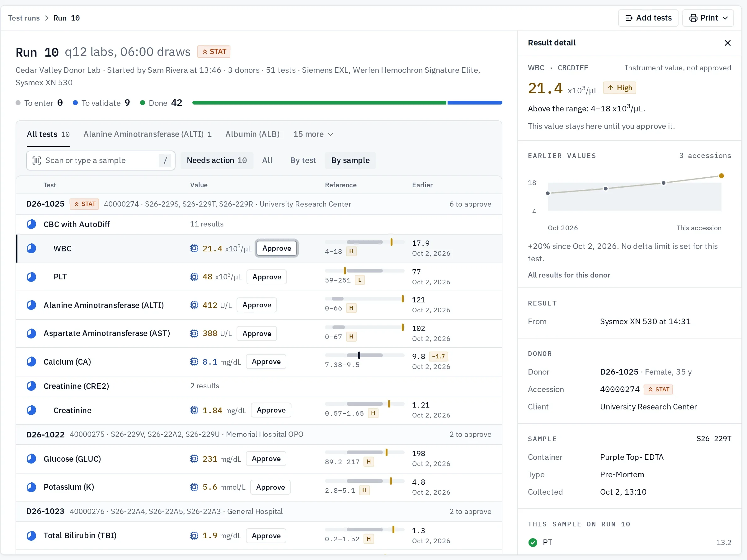Open All results for this donor link
The image size is (747, 560).
point(569,275)
